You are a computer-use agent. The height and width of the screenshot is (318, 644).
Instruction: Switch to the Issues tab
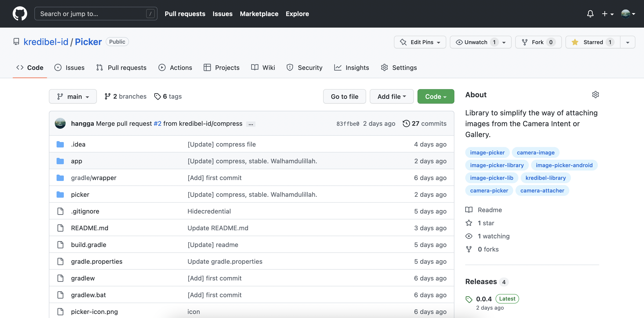(x=69, y=67)
